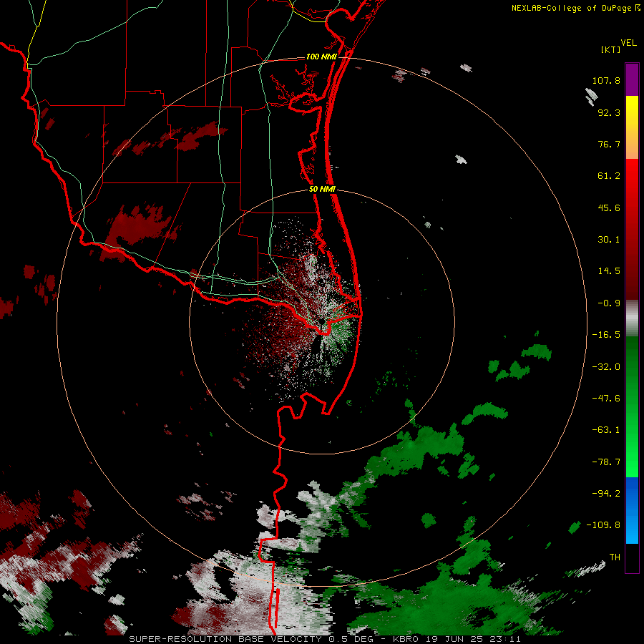Select the -109.8 velocity scale value
This screenshot has height=644, width=644.
pyautogui.click(x=603, y=525)
